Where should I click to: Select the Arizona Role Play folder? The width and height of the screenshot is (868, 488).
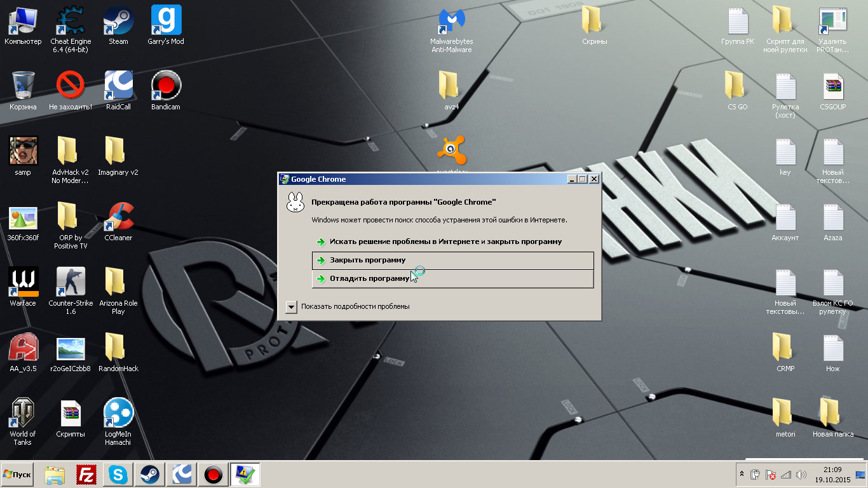tap(118, 291)
